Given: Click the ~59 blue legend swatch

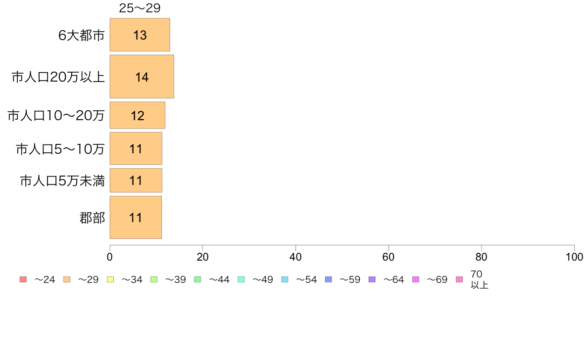Looking at the screenshot, I should [329, 279].
